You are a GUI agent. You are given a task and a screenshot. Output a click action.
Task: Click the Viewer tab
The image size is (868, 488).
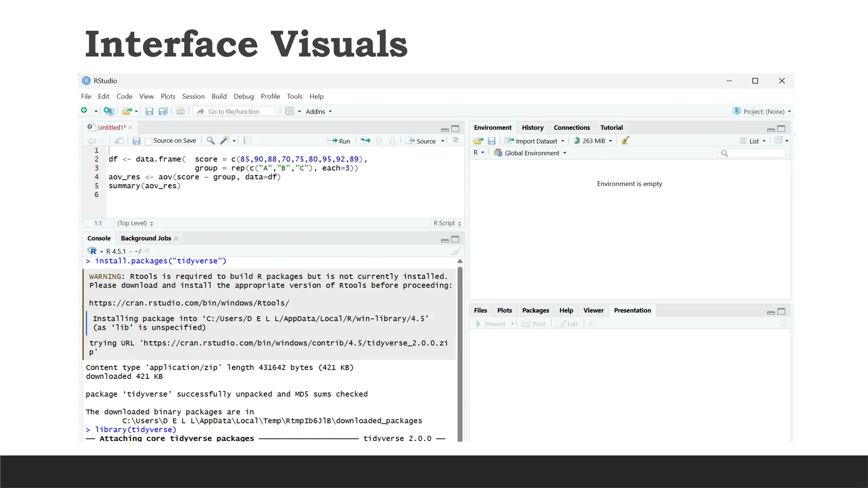593,311
